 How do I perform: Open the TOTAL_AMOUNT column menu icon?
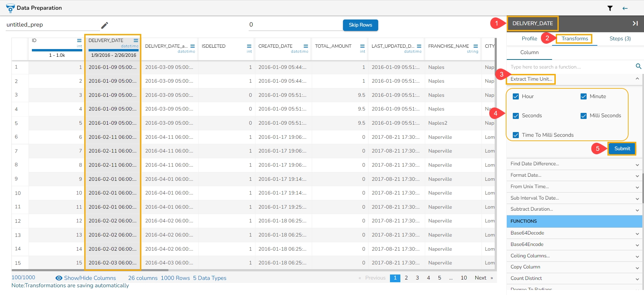click(x=362, y=46)
